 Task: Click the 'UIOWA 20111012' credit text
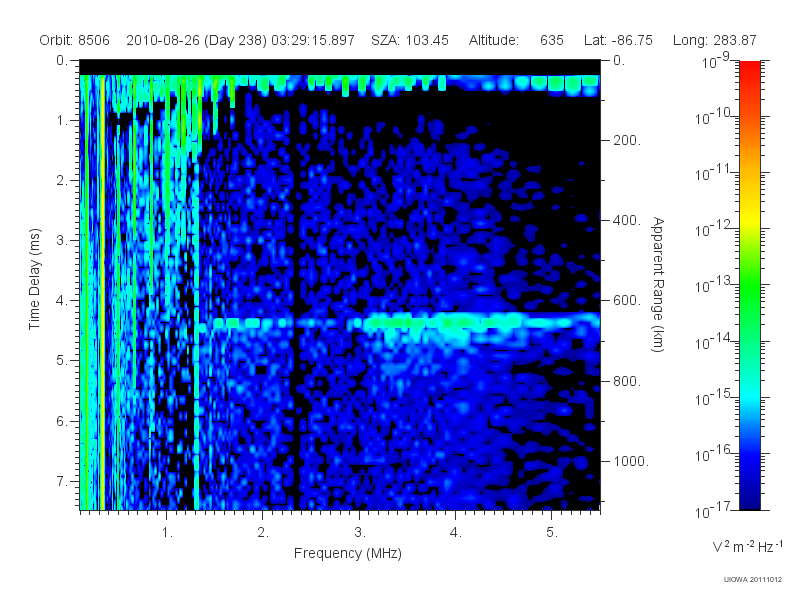[x=753, y=580]
